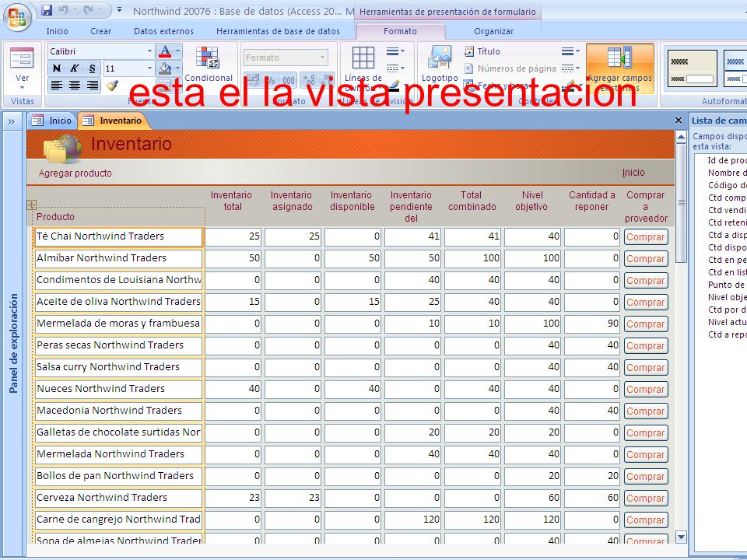
Task: Open Conditional formatting
Action: (x=209, y=65)
